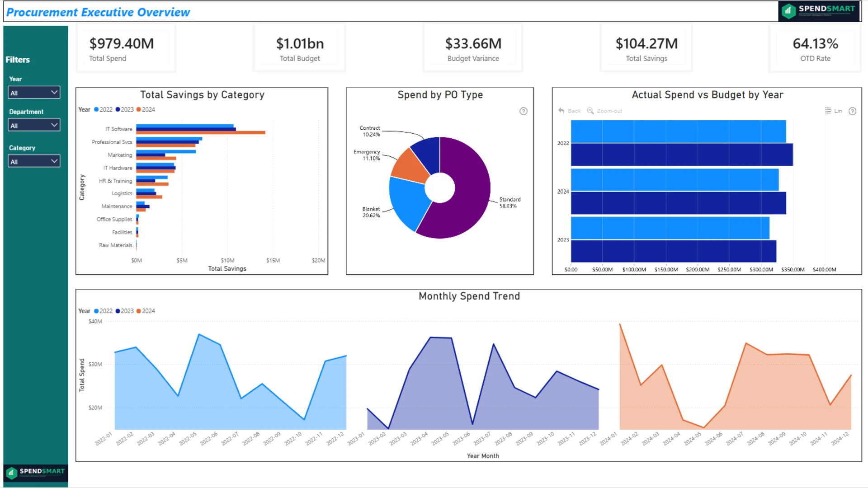Select the Total Budget $1.01bn card
This screenshot has height=488, width=868.
300,49
